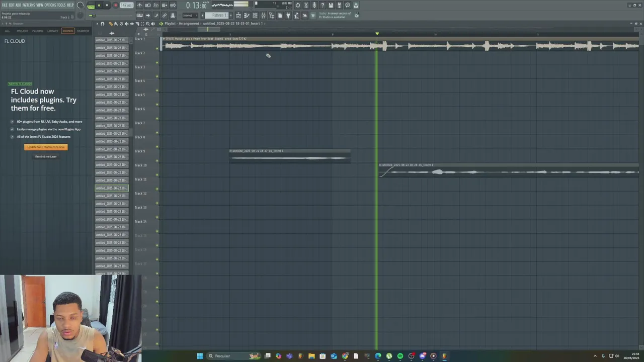Select the playlist Draw pencil tool
Screen dimensions: 644x362
[110, 24]
